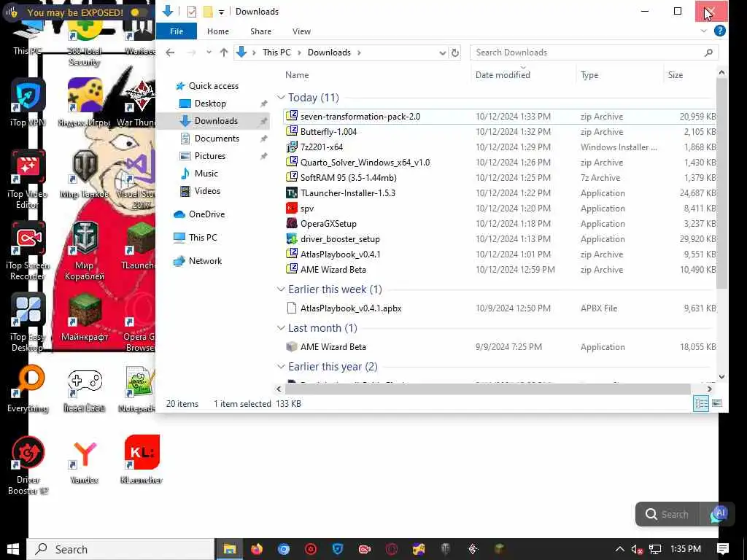
Task: Click the taskbar Search box
Action: (120, 549)
